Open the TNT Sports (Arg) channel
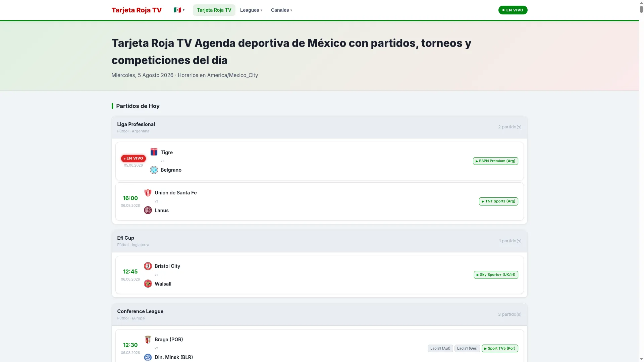 (498, 201)
